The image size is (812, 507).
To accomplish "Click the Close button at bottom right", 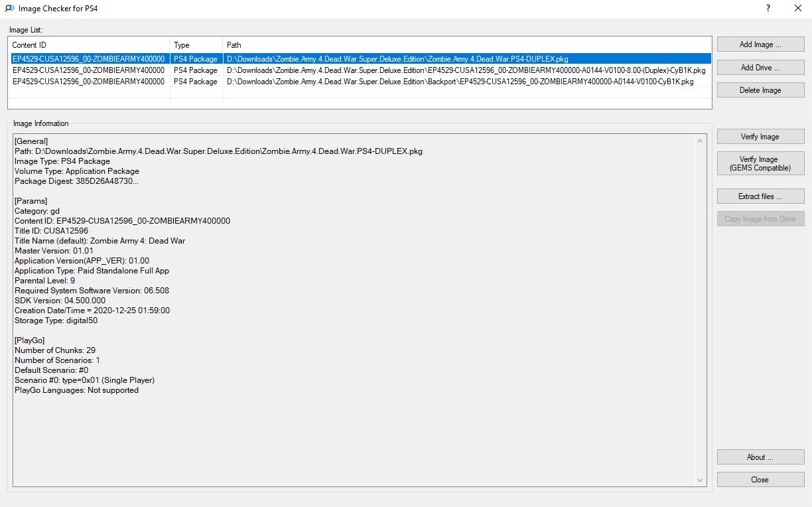I will pos(760,480).
